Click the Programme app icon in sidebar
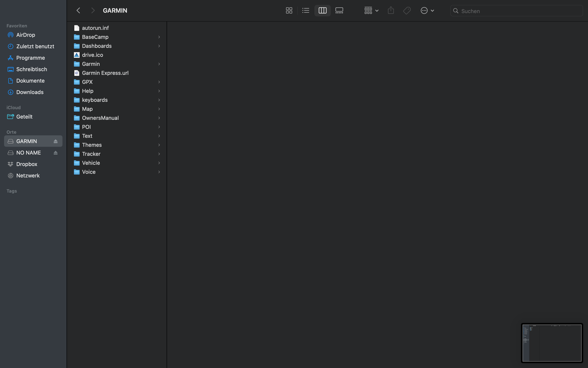This screenshot has height=368, width=588. coord(10,58)
